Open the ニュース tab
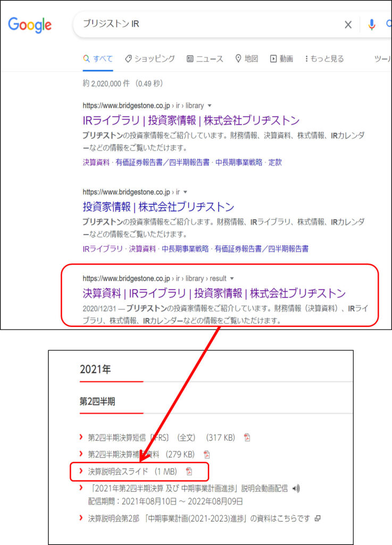Image resolution: width=392 pixels, height=545 pixels. coord(205,59)
